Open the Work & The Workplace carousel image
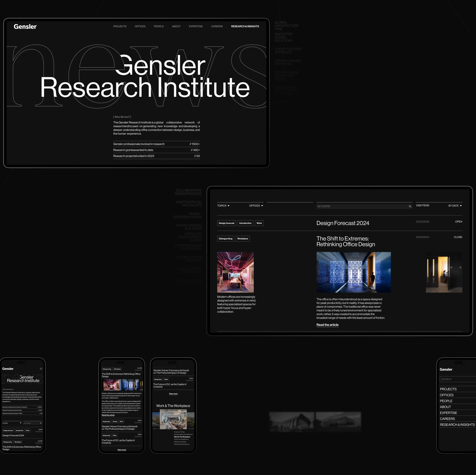This screenshot has height=475, width=476. [173, 419]
